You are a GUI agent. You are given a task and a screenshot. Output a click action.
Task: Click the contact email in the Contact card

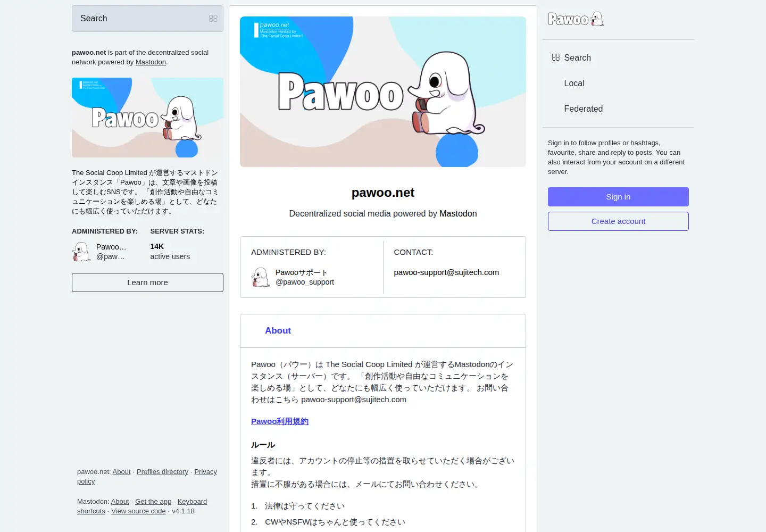[x=446, y=272]
